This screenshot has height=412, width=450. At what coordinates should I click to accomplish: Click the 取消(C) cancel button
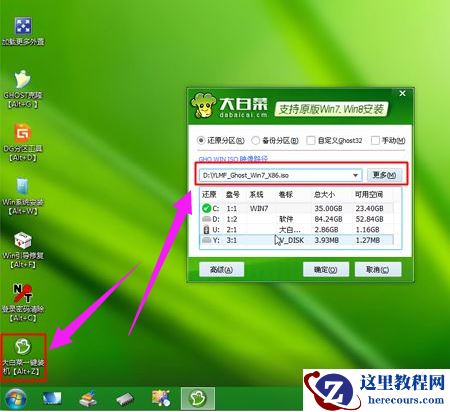pyautogui.click(x=378, y=269)
